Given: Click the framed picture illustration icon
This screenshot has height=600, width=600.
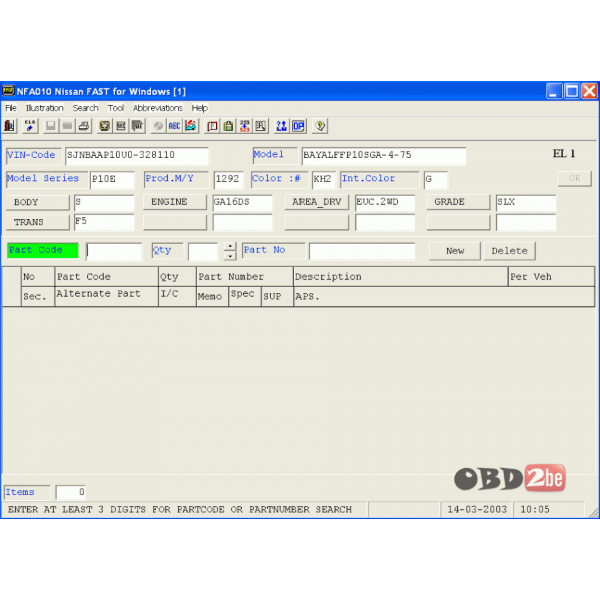Looking at the screenshot, I should pos(104,126).
